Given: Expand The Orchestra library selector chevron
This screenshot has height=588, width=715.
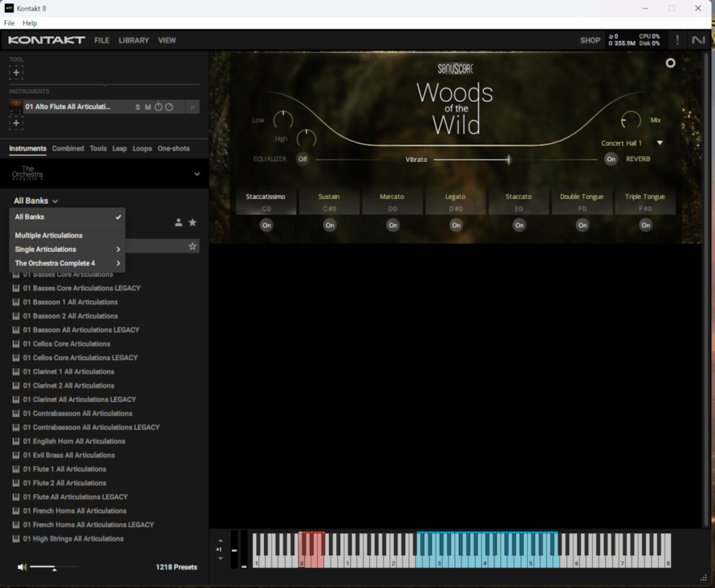Looking at the screenshot, I should click(197, 174).
